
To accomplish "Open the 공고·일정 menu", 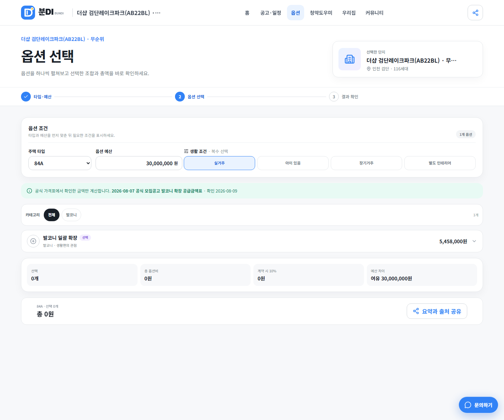I will tap(271, 13).
